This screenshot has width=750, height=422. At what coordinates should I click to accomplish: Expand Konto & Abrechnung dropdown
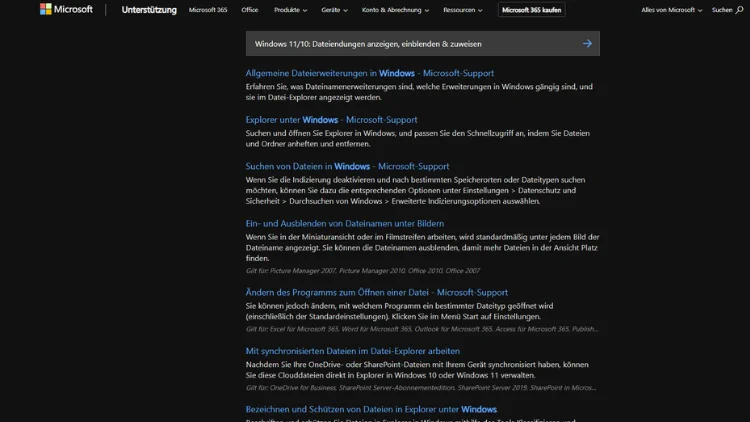click(x=395, y=10)
